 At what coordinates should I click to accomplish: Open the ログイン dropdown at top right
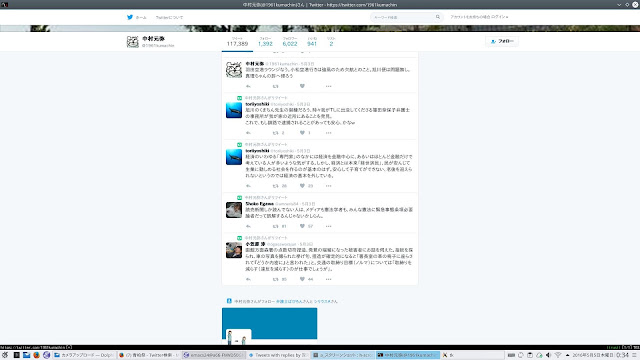pos(499,17)
